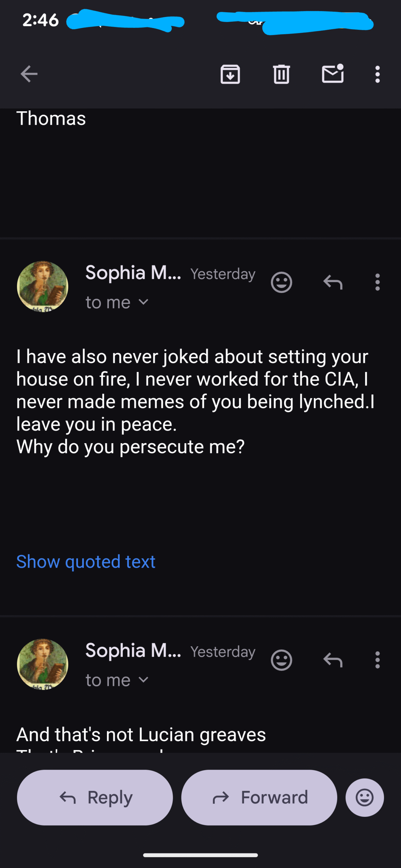Reply to second Sophia message via arrow
Screen dimensions: 401x868
[x=332, y=660]
